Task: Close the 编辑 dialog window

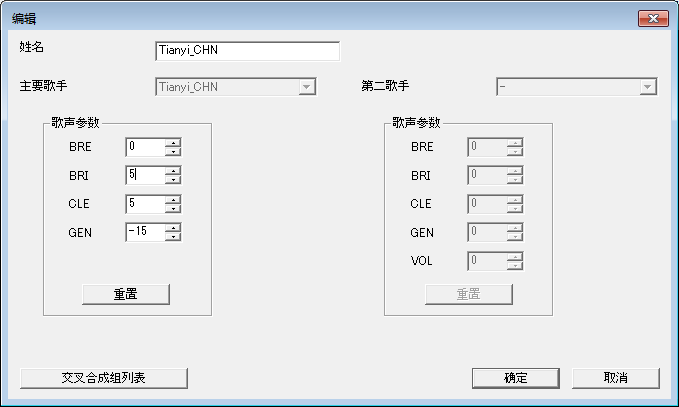Action: click(x=653, y=19)
